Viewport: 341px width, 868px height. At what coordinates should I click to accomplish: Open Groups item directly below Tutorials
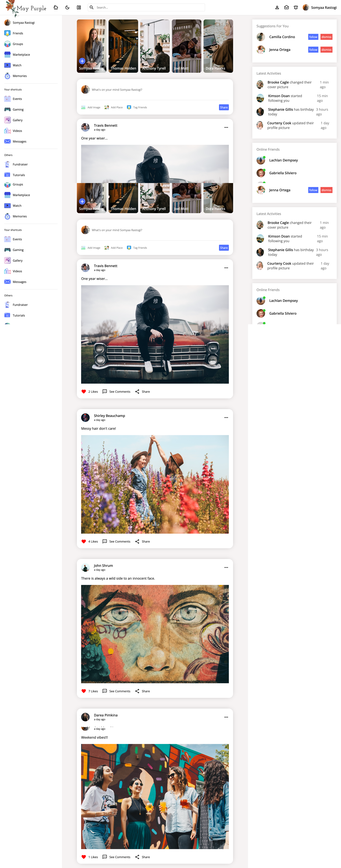tap(14, 184)
